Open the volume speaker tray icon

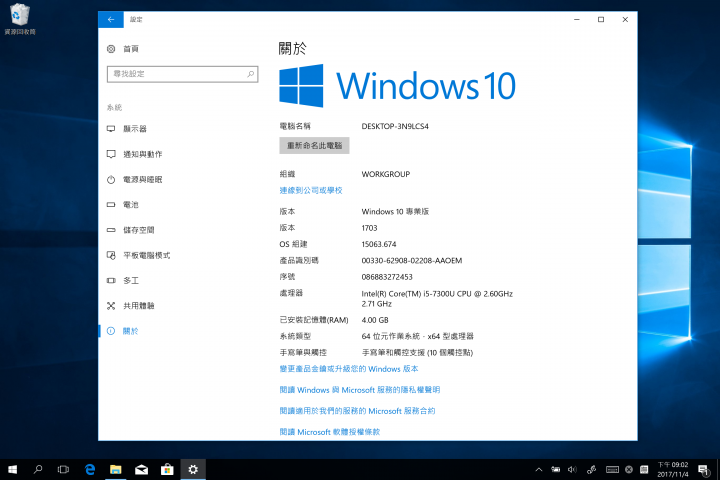tap(572, 469)
